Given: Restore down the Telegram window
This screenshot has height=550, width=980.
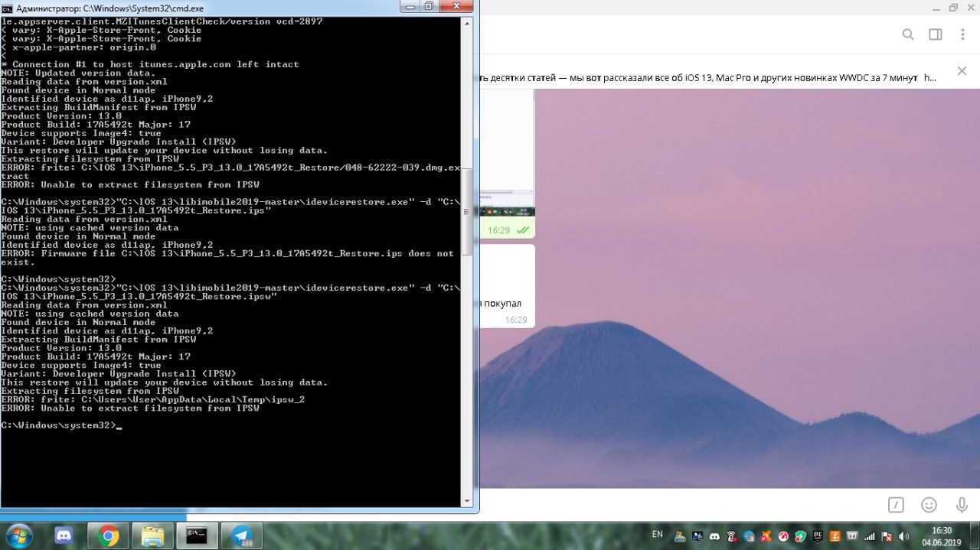Looking at the screenshot, I should click(x=953, y=8).
